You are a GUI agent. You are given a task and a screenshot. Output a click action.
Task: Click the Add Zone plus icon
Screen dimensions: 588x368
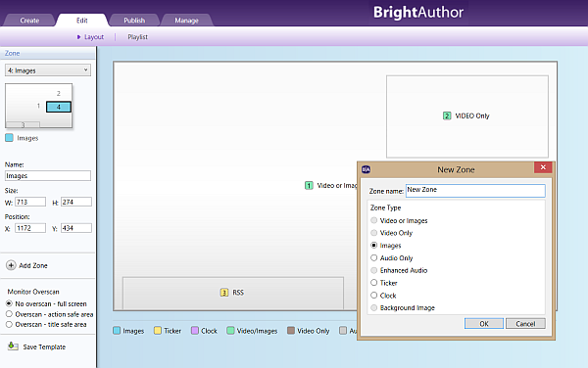(x=11, y=265)
